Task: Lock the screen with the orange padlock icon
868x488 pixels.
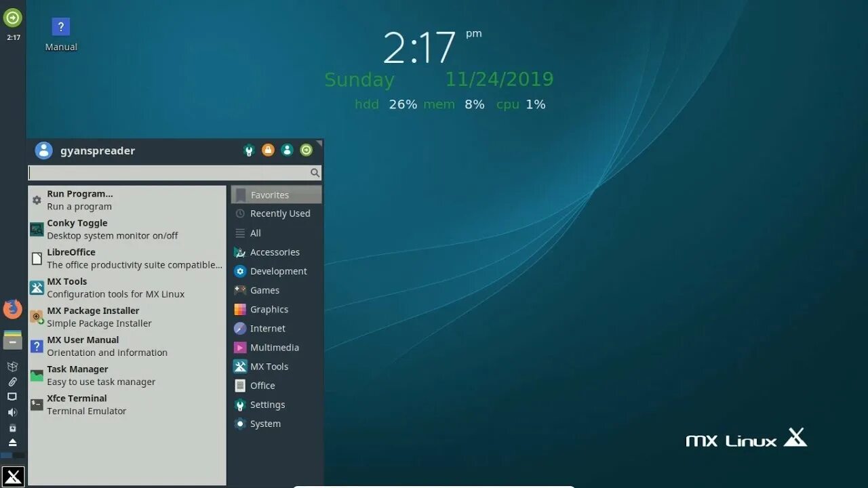Action: point(268,150)
